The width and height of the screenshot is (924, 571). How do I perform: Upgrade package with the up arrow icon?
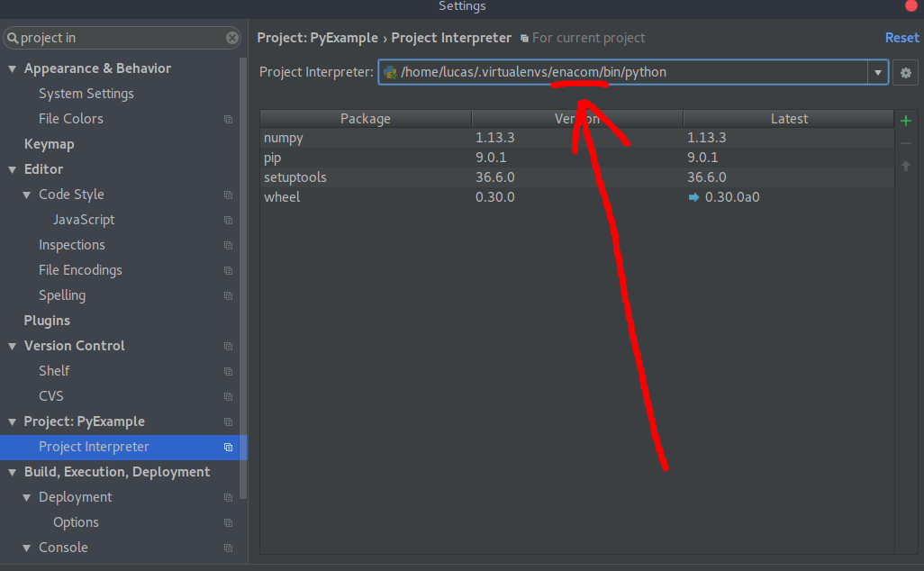pos(906,167)
